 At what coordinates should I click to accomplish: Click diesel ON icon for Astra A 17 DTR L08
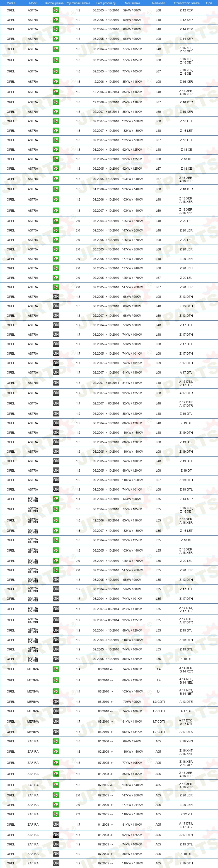56,393
